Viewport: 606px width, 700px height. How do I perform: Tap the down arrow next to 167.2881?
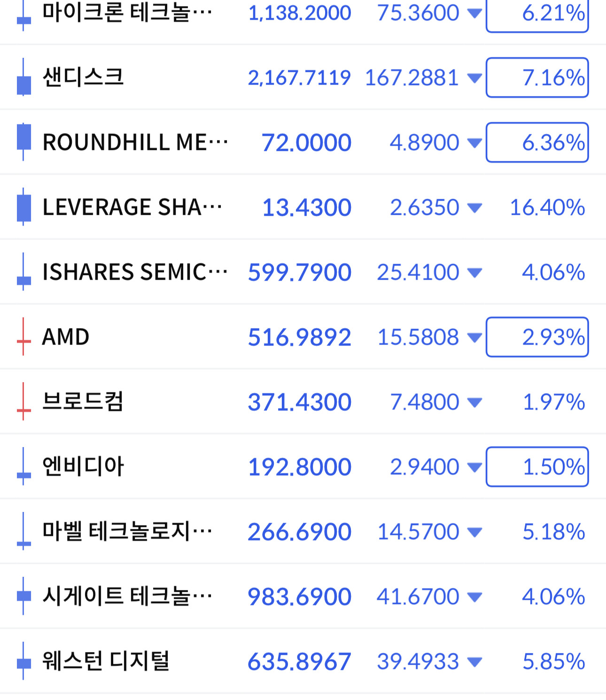[475, 78]
